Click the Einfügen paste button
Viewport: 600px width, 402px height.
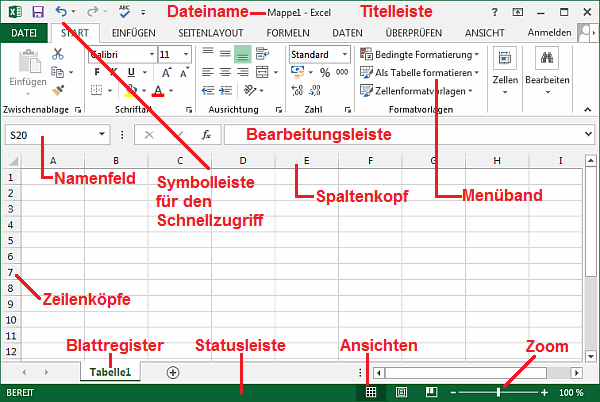(28, 69)
